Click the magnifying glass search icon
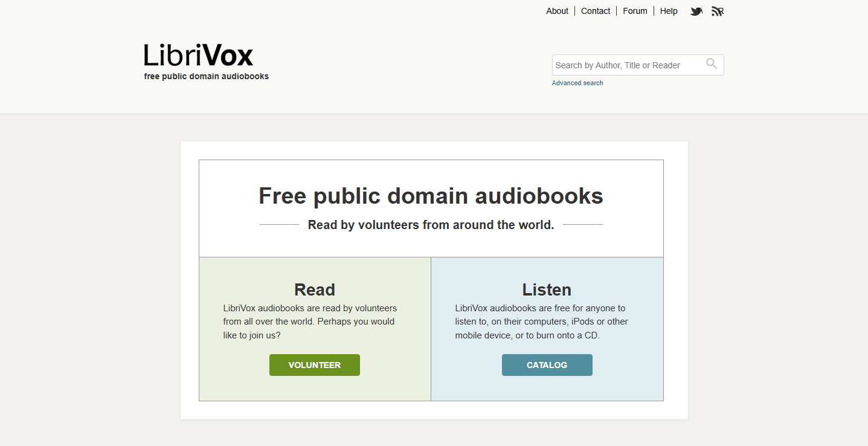The height and width of the screenshot is (446, 868). click(x=711, y=64)
